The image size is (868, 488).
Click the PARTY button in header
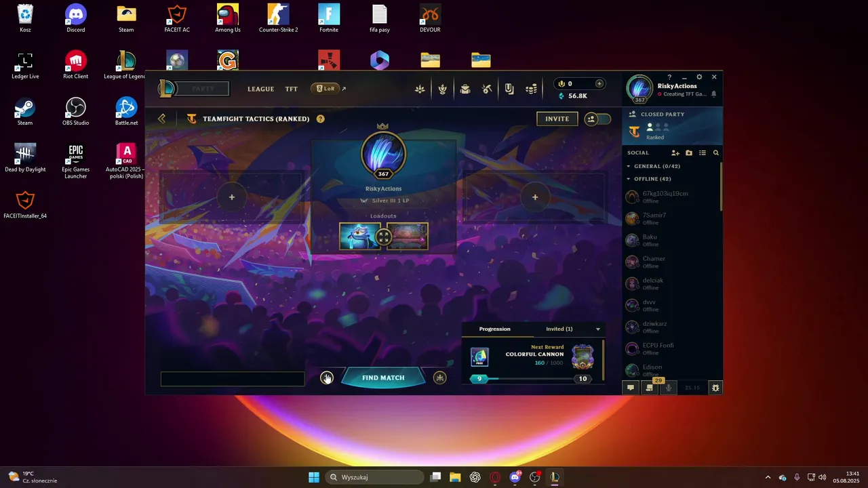click(203, 89)
